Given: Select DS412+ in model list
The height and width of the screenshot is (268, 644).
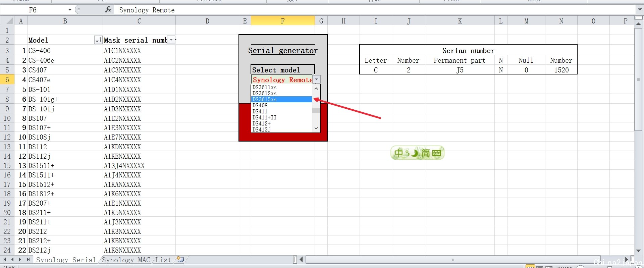Looking at the screenshot, I should [x=281, y=123].
